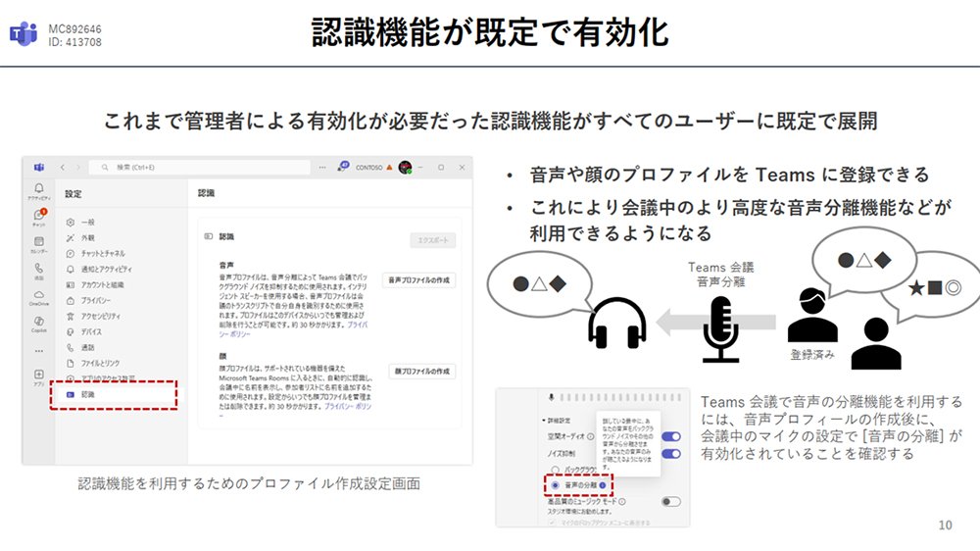The image size is (980, 551).
Task: Click the notification count icon beside CONTOSO
Action: point(343,167)
